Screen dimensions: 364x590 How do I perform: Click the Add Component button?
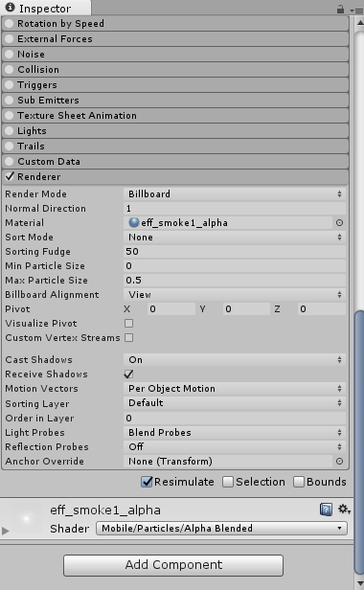173,565
